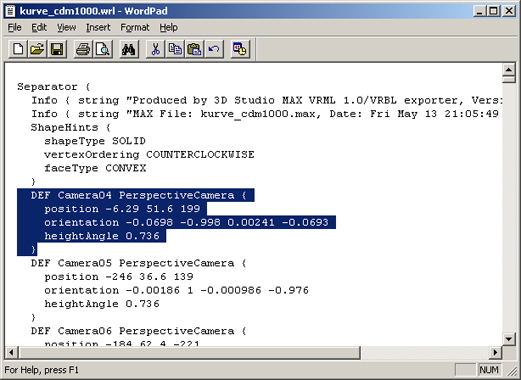521x380 pixels.
Task: Click the 'Separator {' line
Action: click(54, 87)
